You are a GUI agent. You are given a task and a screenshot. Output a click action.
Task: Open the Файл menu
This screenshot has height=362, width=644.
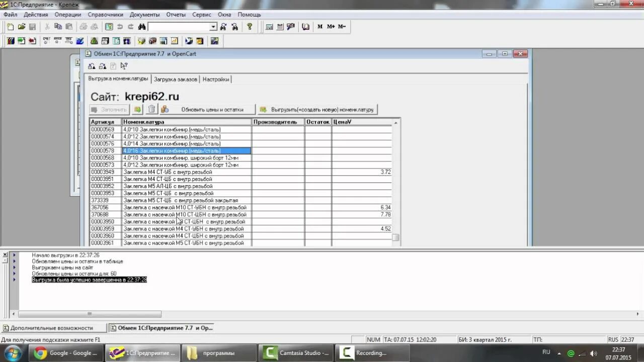(x=10, y=15)
